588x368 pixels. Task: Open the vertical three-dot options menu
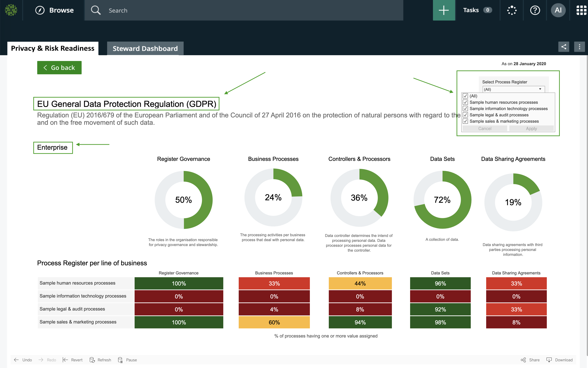579,47
